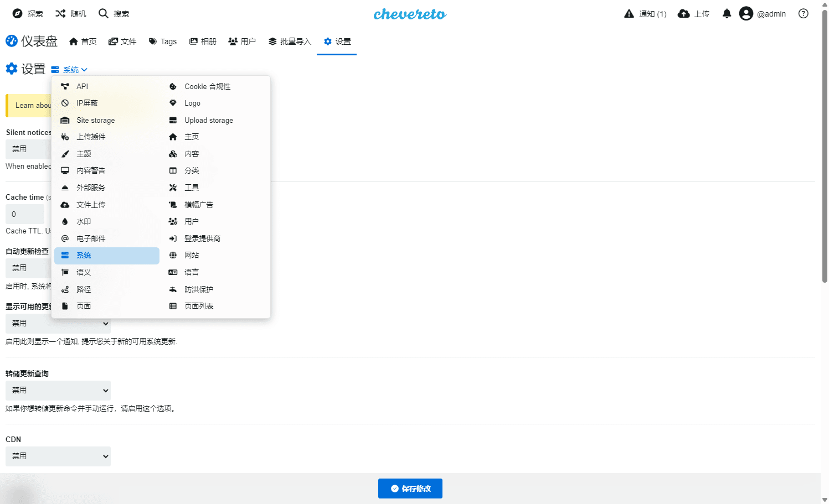Click the 仪表盘 dashboard icon

point(12,41)
